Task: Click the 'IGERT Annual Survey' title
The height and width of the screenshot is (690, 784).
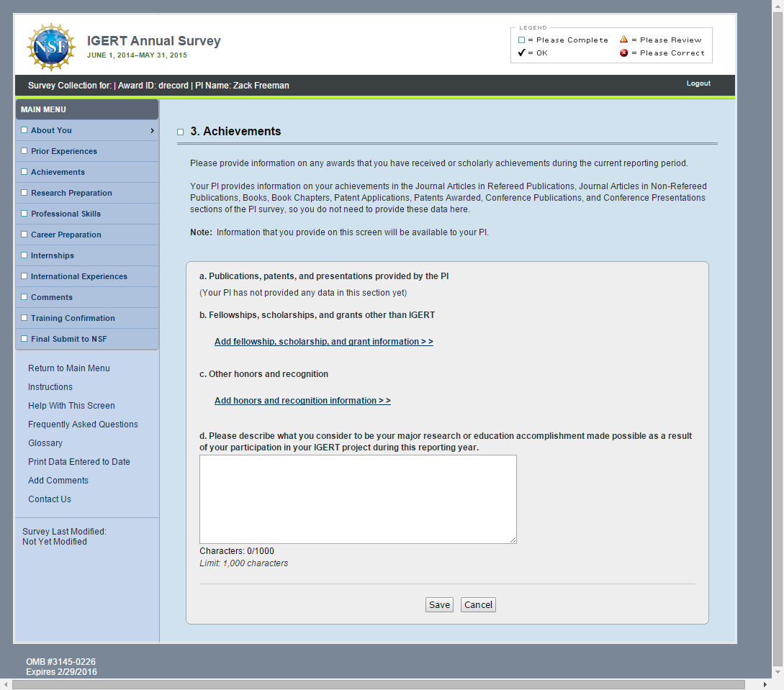Action: pos(153,41)
